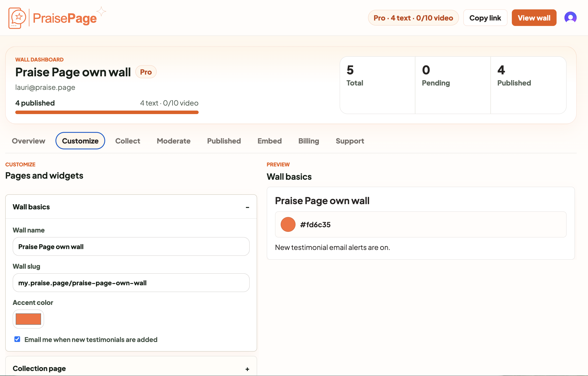Open the wall with View wall button
Image resolution: width=588 pixels, height=376 pixels.
click(x=534, y=18)
